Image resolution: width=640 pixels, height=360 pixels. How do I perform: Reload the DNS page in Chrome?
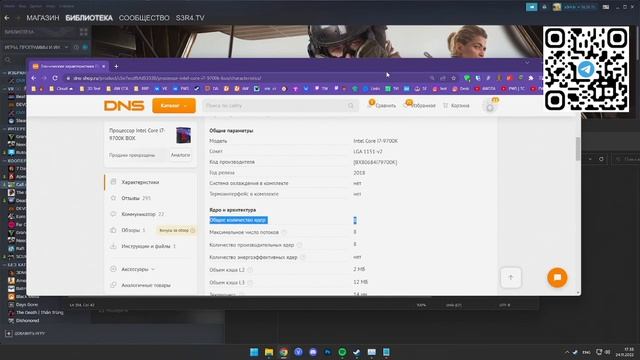55,78
